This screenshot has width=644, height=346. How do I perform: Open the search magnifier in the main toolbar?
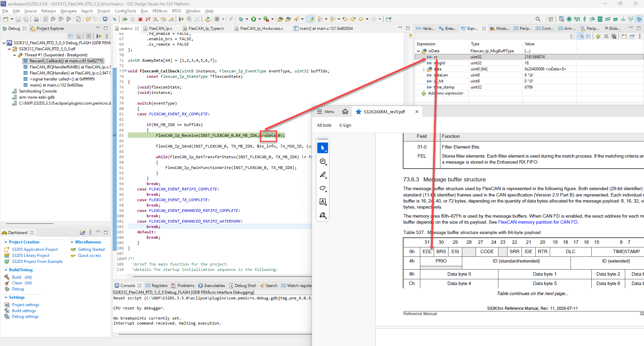(x=538, y=19)
